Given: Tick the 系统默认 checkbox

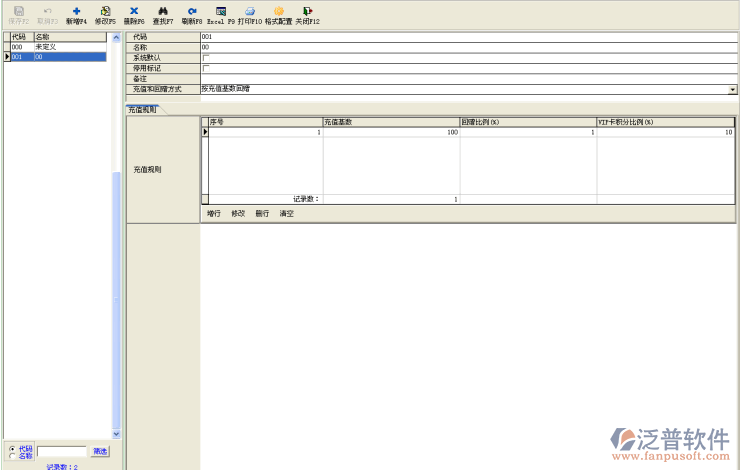Looking at the screenshot, I should [206, 58].
